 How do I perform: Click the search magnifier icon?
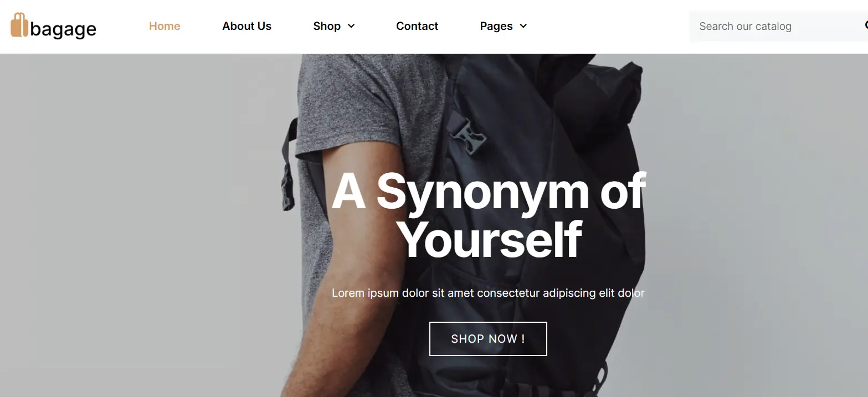(865, 25)
